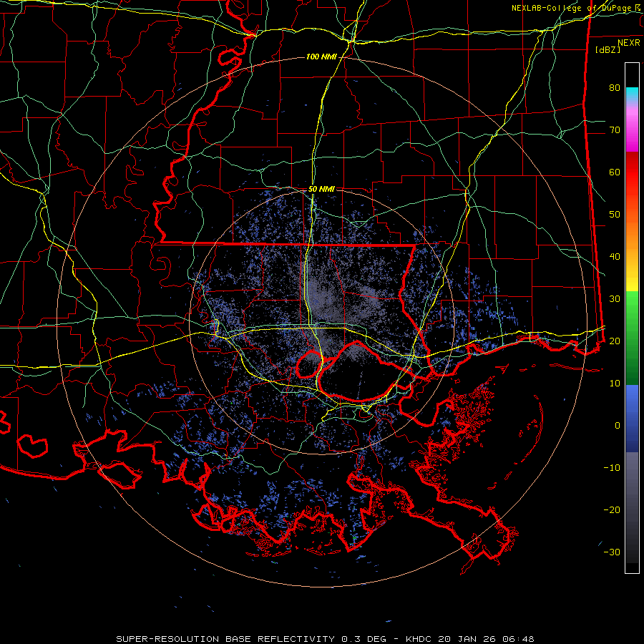Click the 50 value on the dBZ scale
The width and height of the screenshot is (644, 644).
pos(615,215)
